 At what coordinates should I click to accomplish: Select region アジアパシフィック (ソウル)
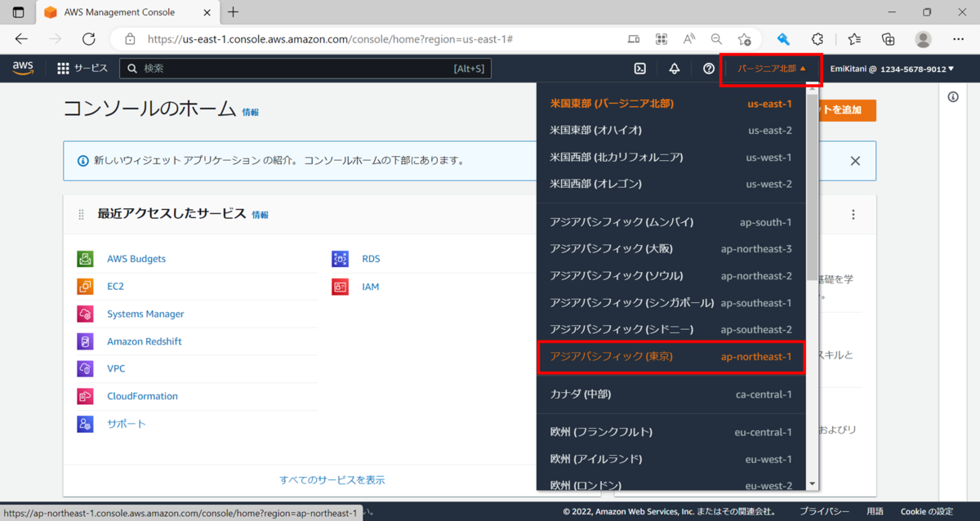coord(671,276)
